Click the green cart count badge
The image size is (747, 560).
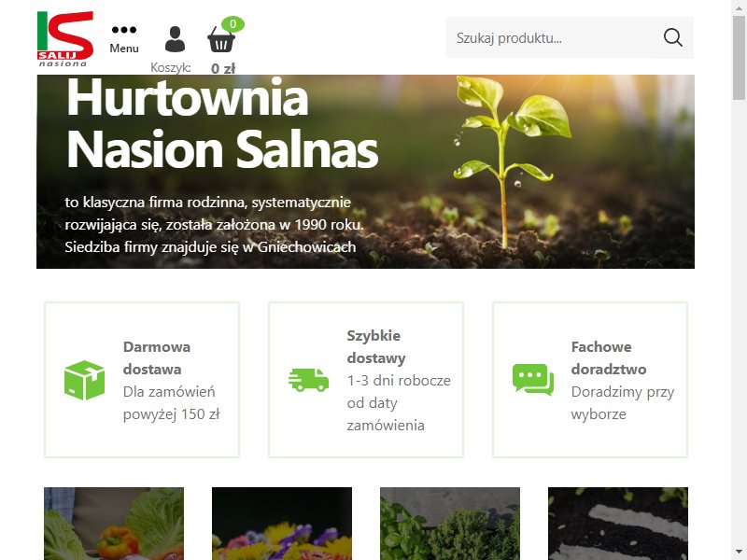233,24
